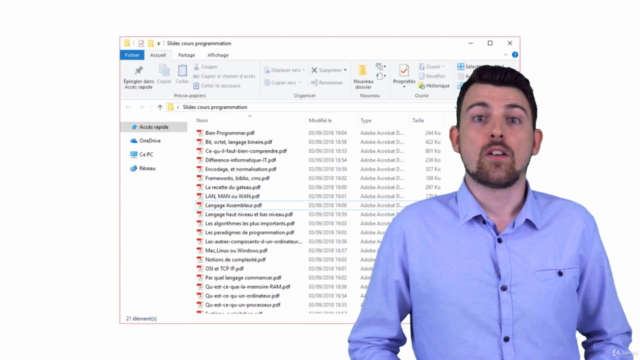Select file Encodage, et normalisation.pdf
The height and width of the screenshot is (360, 640).
click(240, 169)
